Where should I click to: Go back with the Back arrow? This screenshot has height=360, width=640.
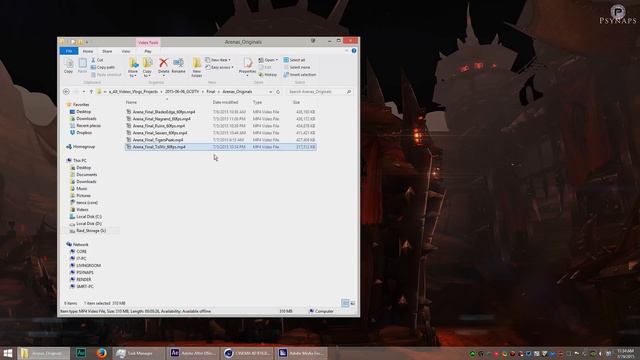(67, 92)
